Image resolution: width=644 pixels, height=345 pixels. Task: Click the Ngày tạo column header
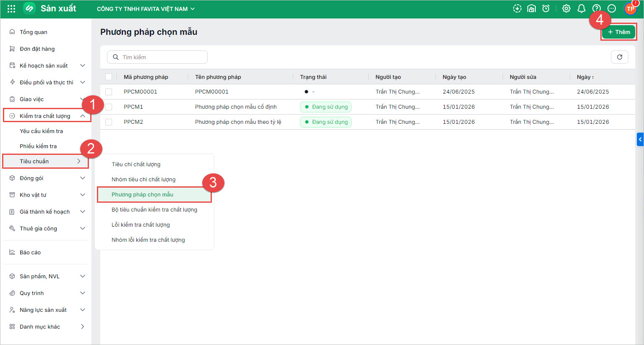[x=454, y=77]
